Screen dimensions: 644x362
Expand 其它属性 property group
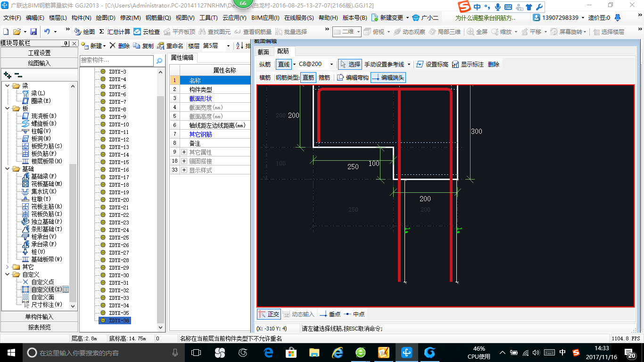pos(184,152)
